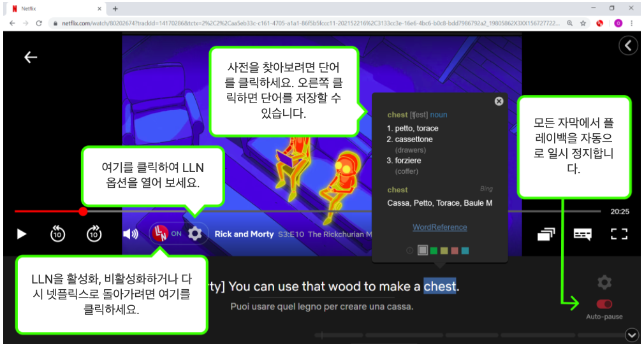Image resolution: width=644 pixels, height=344 pixels.
Task: Expand the down chevron at bottom right
Action: 631,335
